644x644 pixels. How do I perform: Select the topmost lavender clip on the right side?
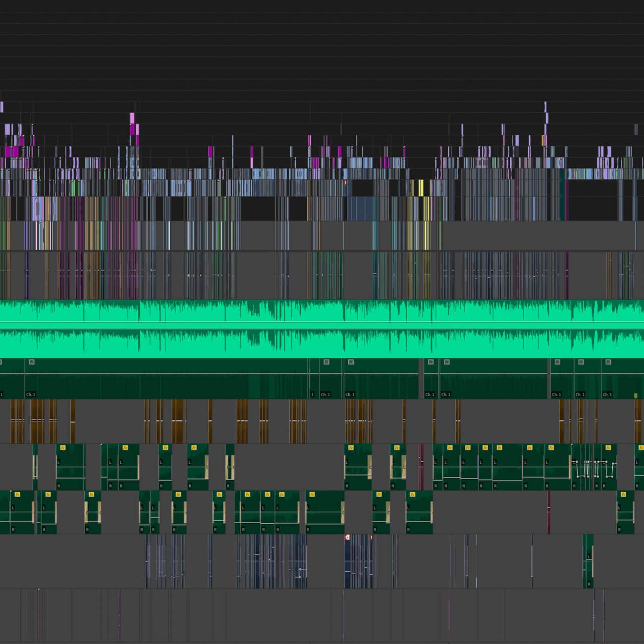coord(545,107)
